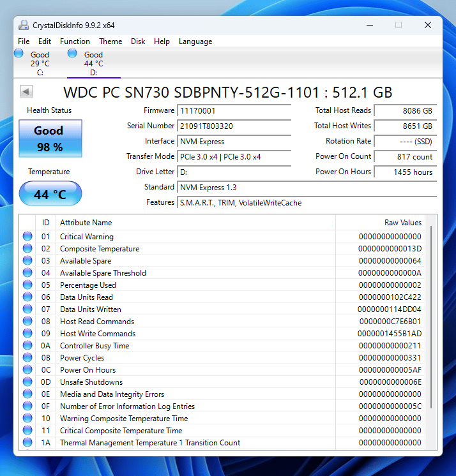Click the status orb for Power Cycles
Screen dimensions: 456x476
coord(27,357)
